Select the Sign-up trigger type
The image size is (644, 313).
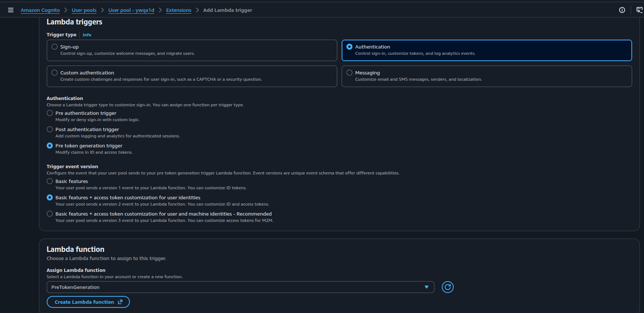55,47
